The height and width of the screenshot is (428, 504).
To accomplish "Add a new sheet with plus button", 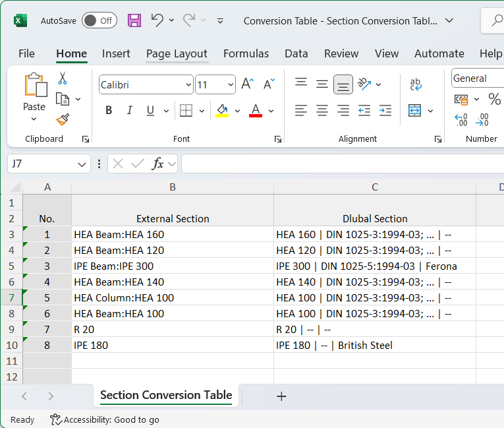I will pyautogui.click(x=281, y=396).
